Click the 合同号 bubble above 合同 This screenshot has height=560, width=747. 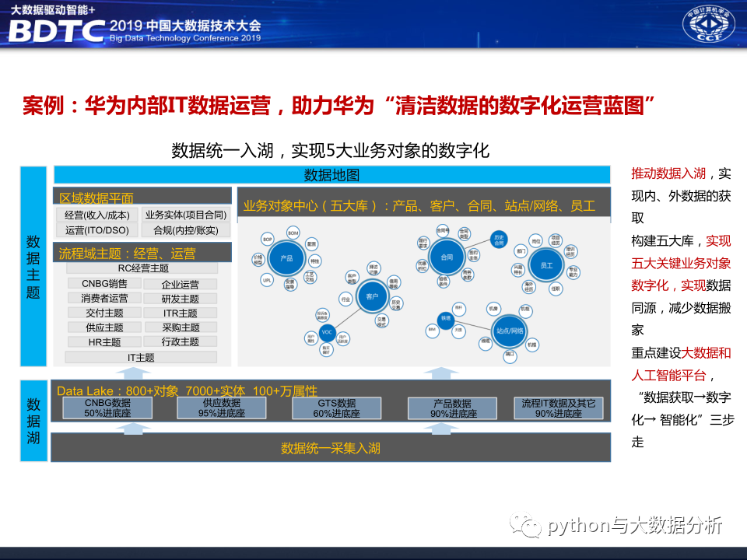[443, 230]
